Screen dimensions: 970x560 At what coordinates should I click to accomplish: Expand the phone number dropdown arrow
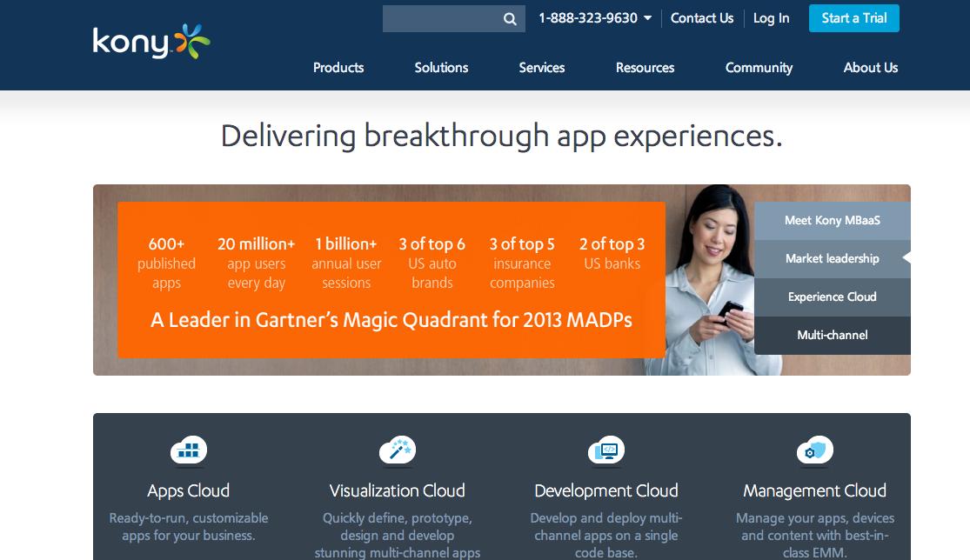[648, 18]
